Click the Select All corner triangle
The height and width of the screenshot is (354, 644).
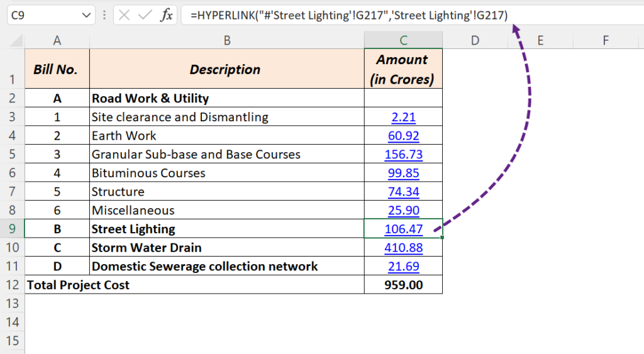pyautogui.click(x=16, y=41)
